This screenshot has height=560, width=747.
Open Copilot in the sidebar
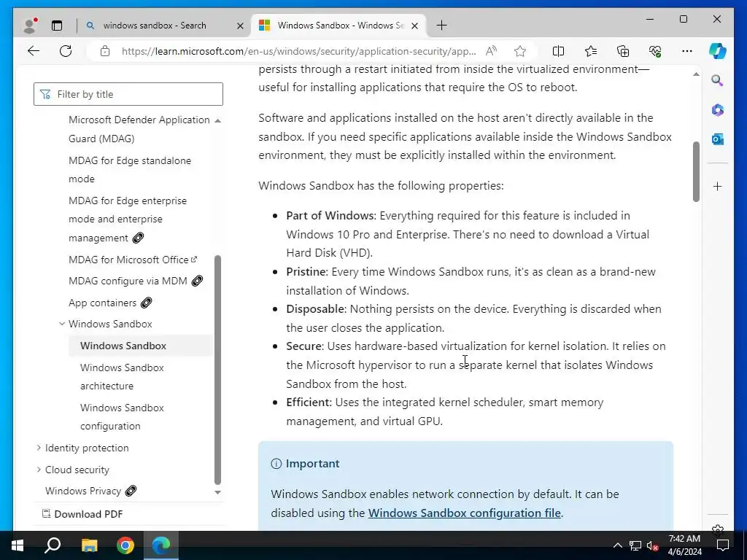click(x=718, y=51)
